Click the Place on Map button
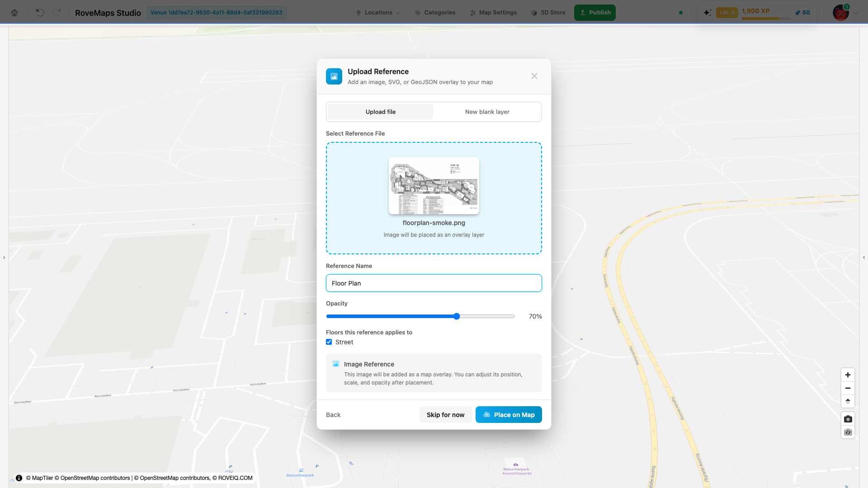868x488 pixels. point(509,415)
